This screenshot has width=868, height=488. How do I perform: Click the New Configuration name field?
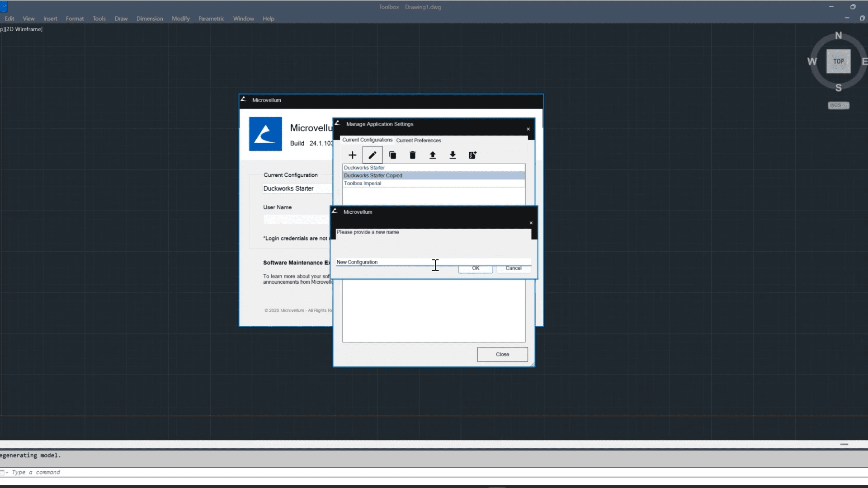pyautogui.click(x=433, y=262)
